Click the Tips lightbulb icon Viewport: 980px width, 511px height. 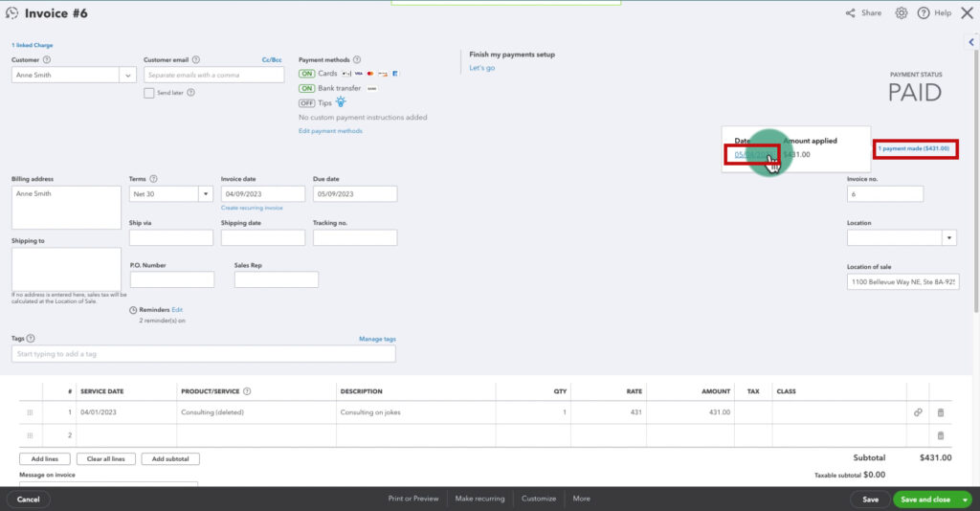(341, 101)
